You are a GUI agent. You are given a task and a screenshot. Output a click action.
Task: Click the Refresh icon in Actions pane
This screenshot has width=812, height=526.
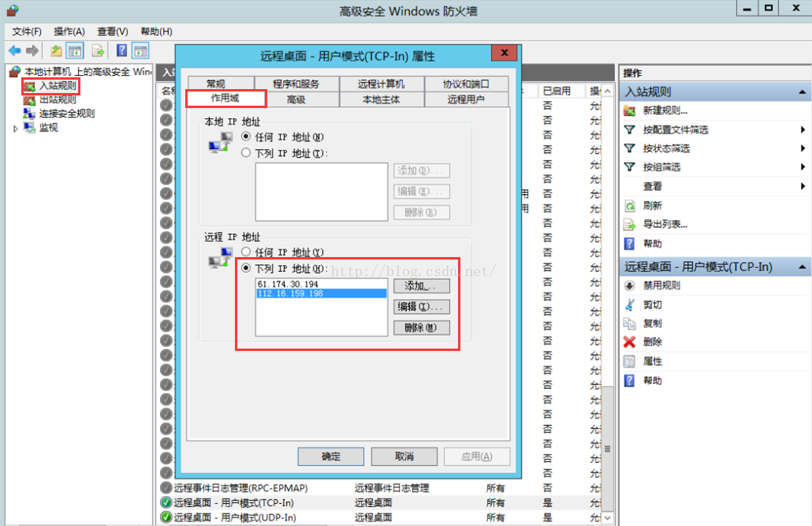click(x=630, y=206)
